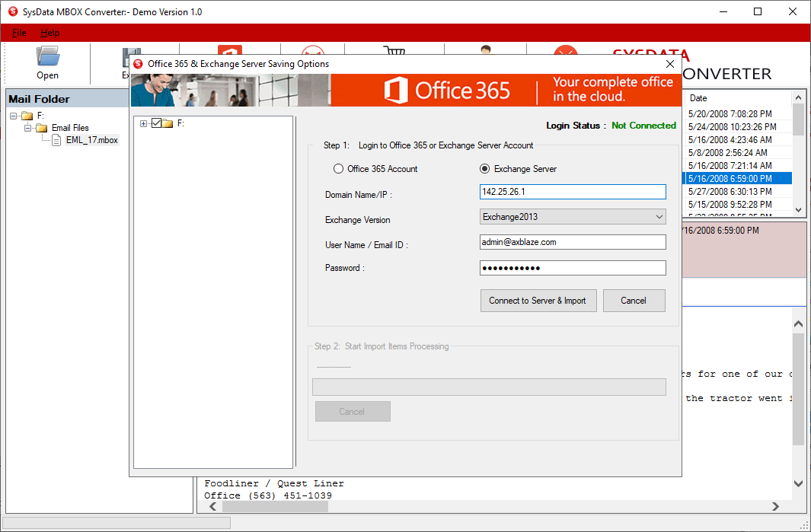Click the Email Files folder icon
The width and height of the screenshot is (811, 532).
tap(42, 128)
